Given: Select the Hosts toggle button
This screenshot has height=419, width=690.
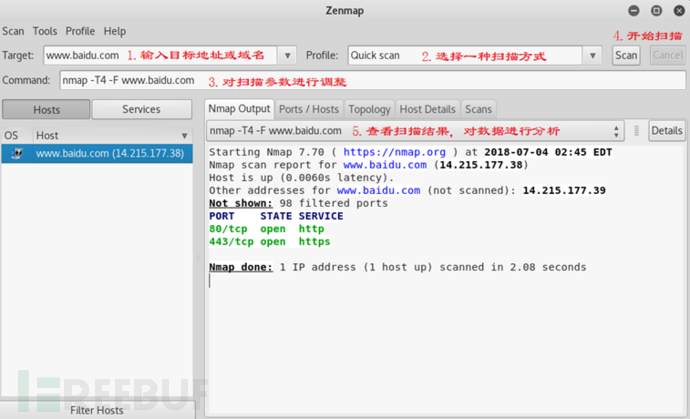Looking at the screenshot, I should click(46, 110).
